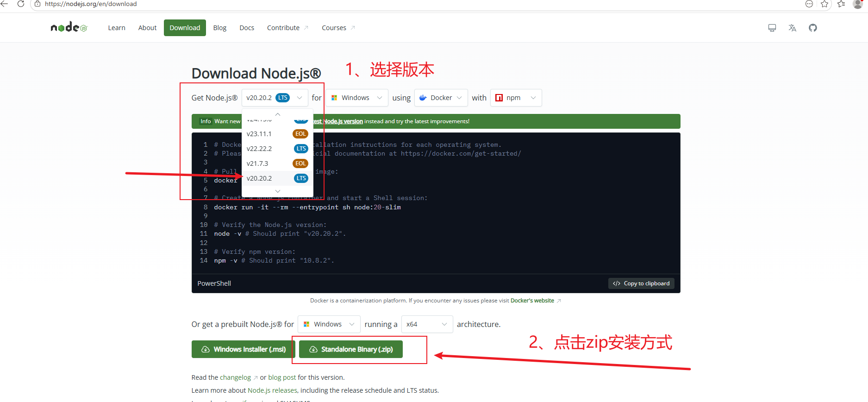Open the GitHub repository icon
Image resolution: width=868 pixels, height=402 pixels.
click(x=813, y=28)
